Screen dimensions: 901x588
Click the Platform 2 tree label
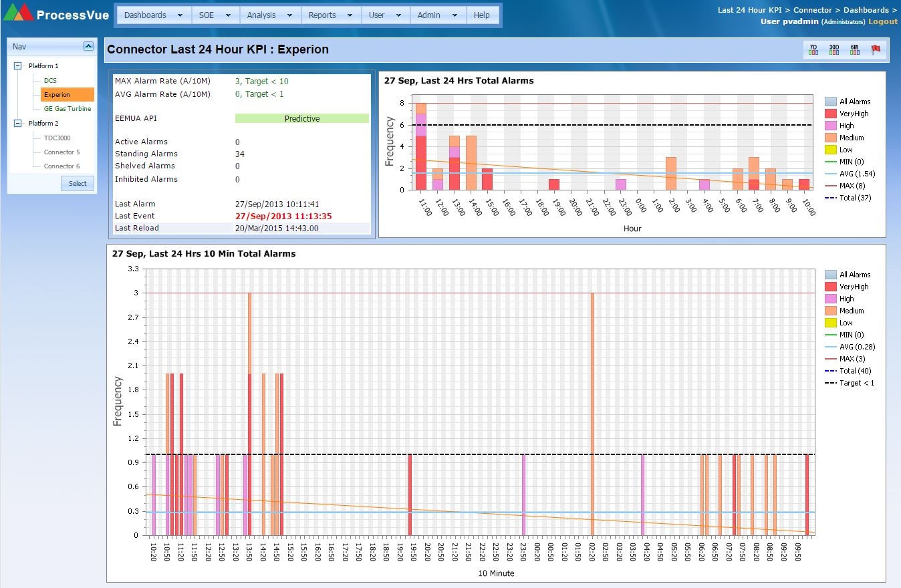click(43, 124)
